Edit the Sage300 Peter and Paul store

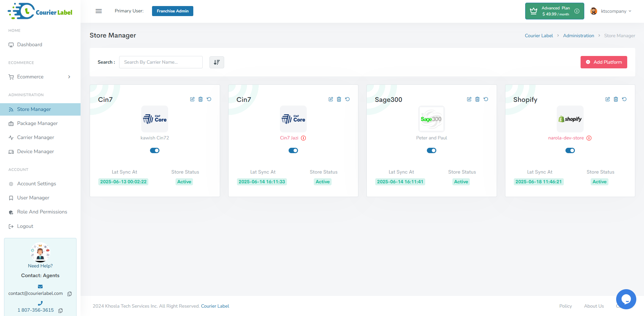[x=469, y=99]
